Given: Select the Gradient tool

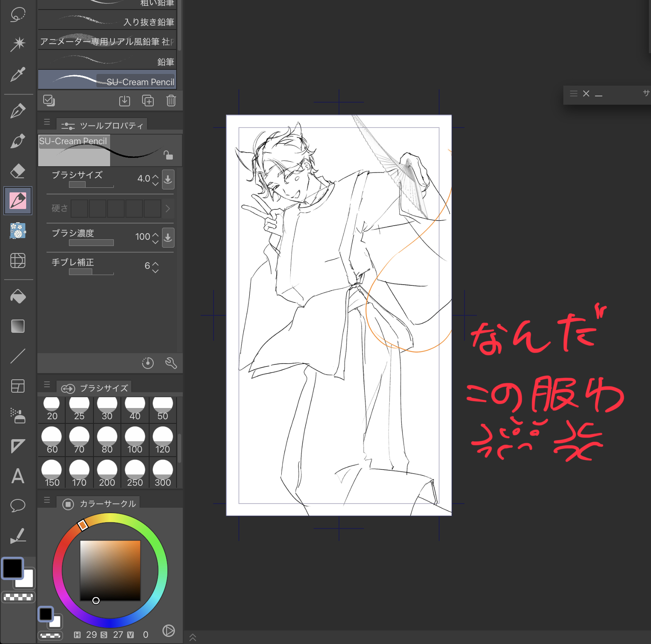Looking at the screenshot, I should tap(17, 326).
